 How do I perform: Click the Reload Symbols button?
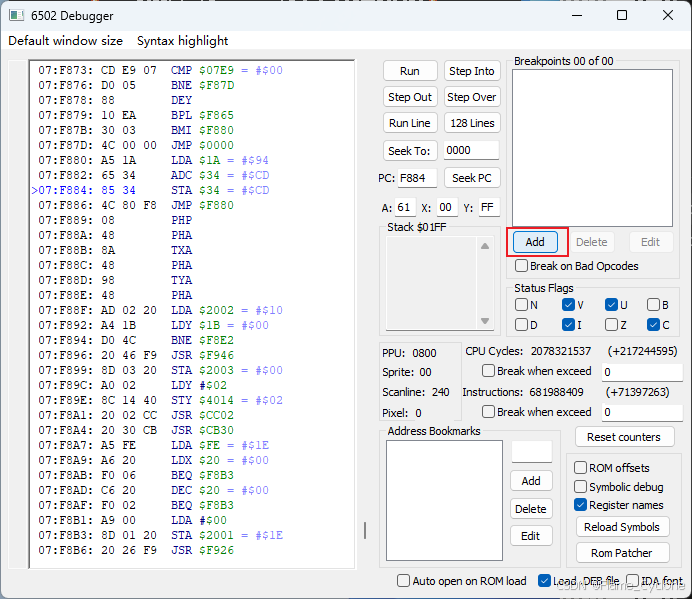(622, 527)
